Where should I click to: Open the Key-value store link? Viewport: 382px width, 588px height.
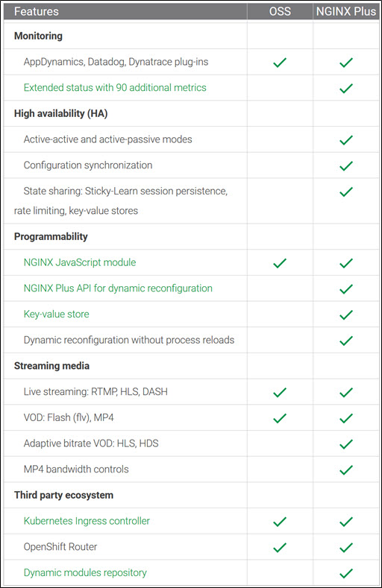[x=56, y=314]
